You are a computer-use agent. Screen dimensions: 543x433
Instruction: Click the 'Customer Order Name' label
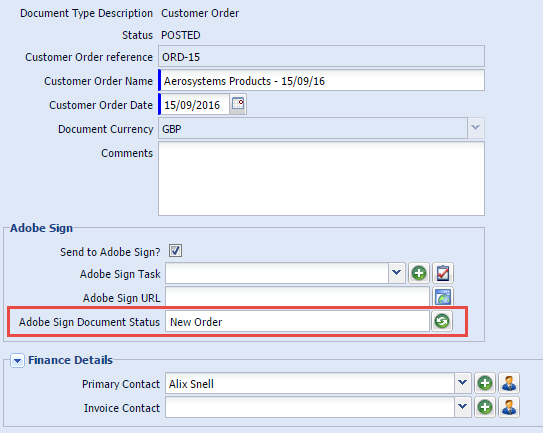[x=98, y=81]
